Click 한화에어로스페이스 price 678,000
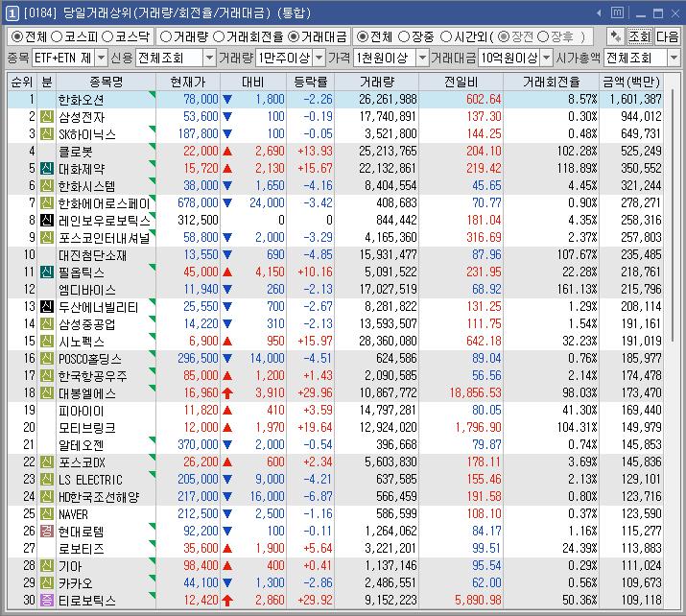 pos(198,203)
